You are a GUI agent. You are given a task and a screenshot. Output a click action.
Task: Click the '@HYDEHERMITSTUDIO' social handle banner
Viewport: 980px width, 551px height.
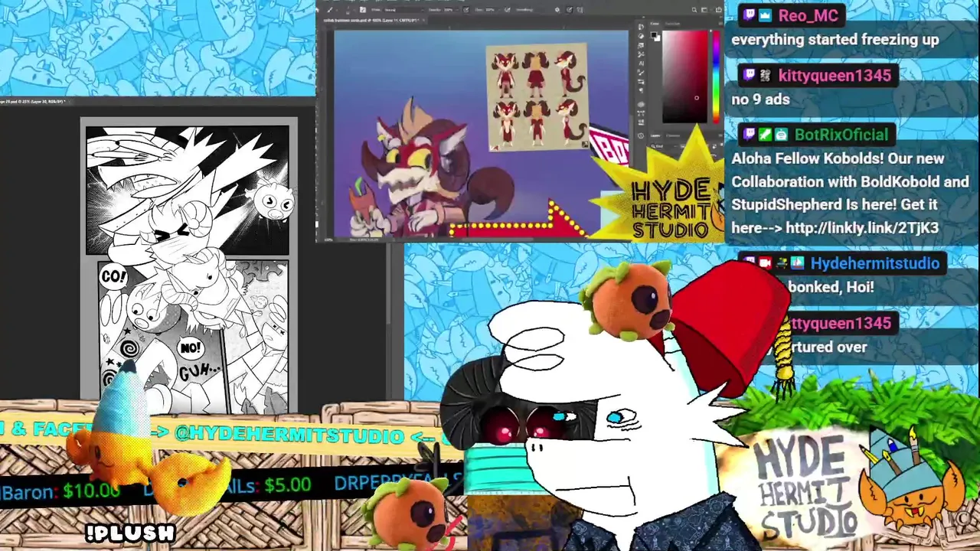pyautogui.click(x=289, y=435)
